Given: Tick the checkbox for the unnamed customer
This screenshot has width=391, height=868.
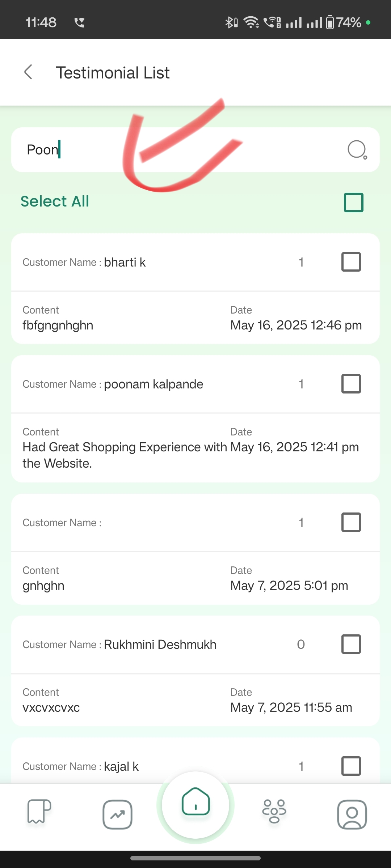Looking at the screenshot, I should 351,522.
